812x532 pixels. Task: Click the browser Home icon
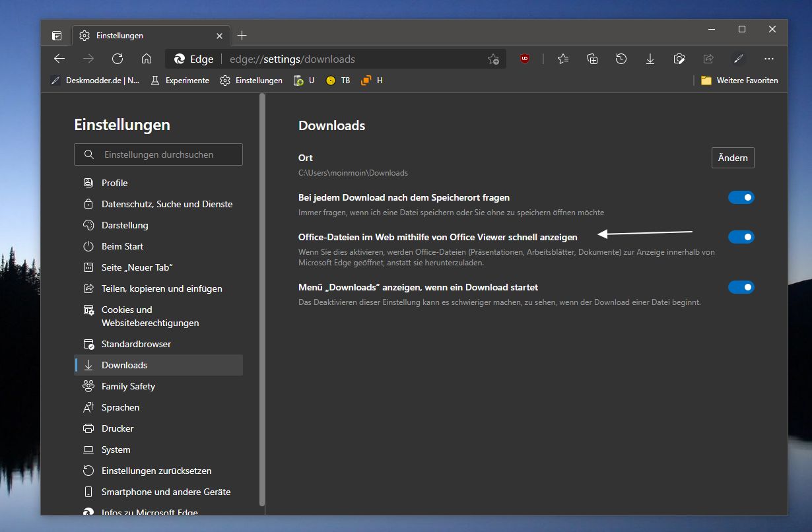(147, 59)
